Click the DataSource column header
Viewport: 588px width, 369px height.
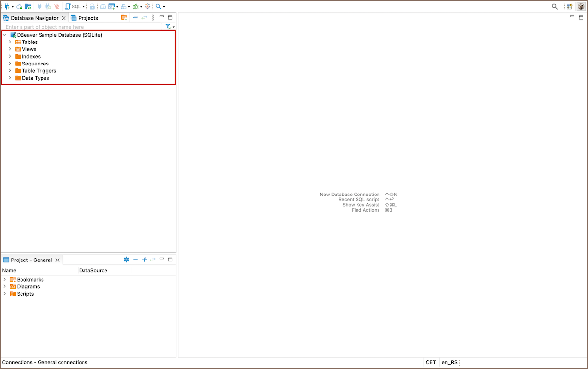click(93, 270)
